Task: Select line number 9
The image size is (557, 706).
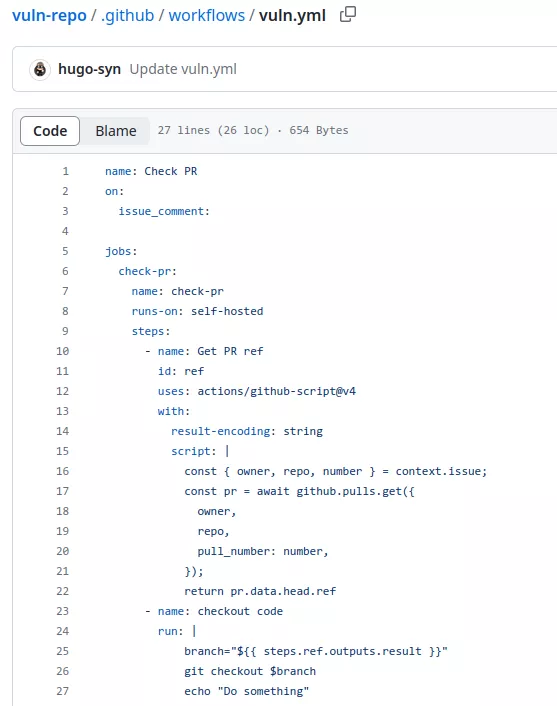Action: coord(65,331)
